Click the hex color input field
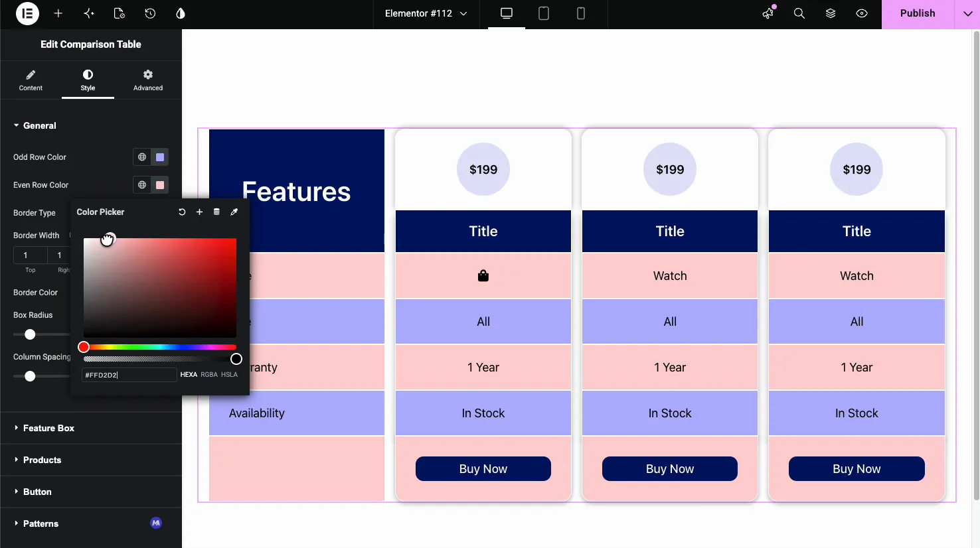 (x=129, y=375)
